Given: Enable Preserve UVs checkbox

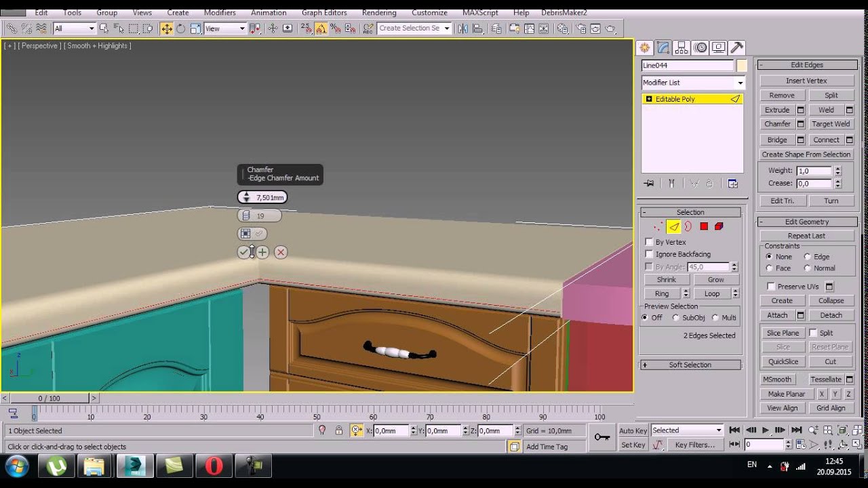Looking at the screenshot, I should tap(771, 287).
